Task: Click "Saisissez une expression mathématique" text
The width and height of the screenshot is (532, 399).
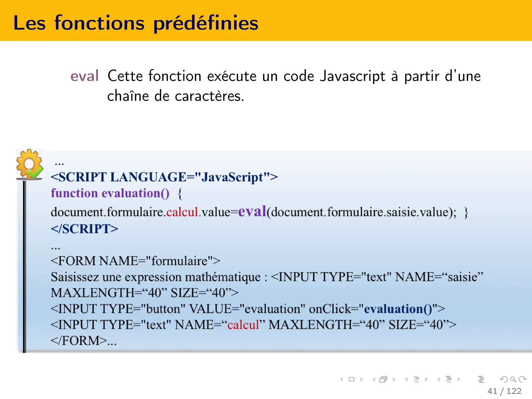Action: 156,277
